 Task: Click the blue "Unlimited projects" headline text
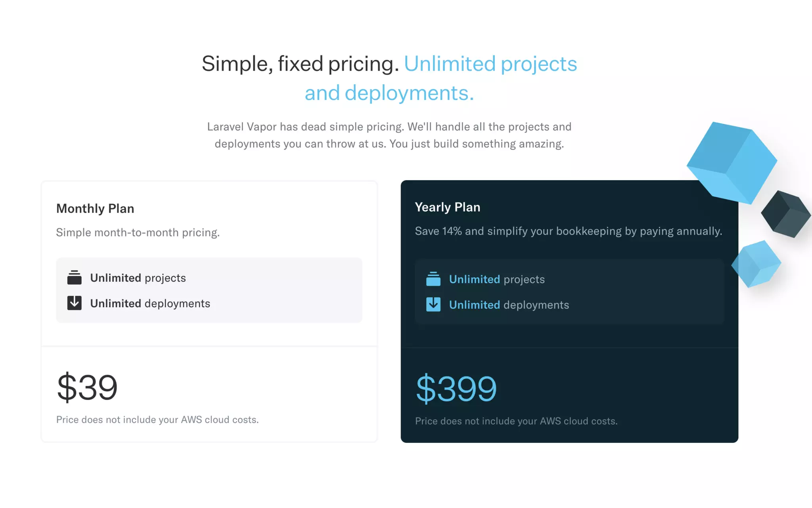point(490,64)
